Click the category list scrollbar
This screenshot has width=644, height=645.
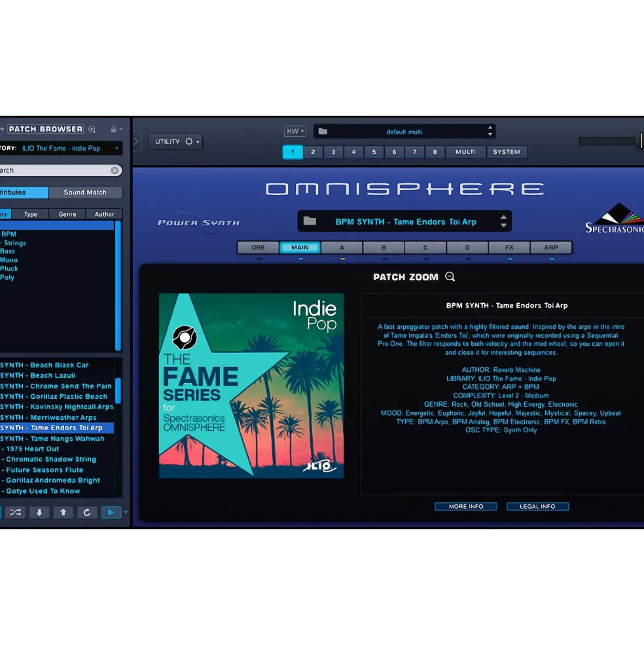coord(118,286)
